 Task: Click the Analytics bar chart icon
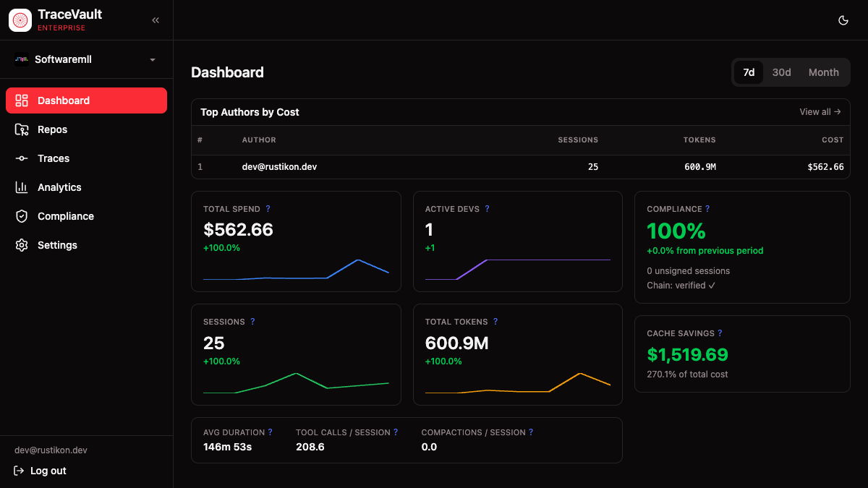coord(22,187)
